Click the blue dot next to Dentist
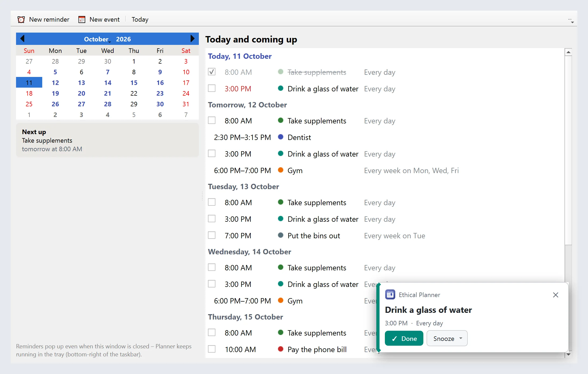The width and height of the screenshot is (588, 374). point(281,137)
